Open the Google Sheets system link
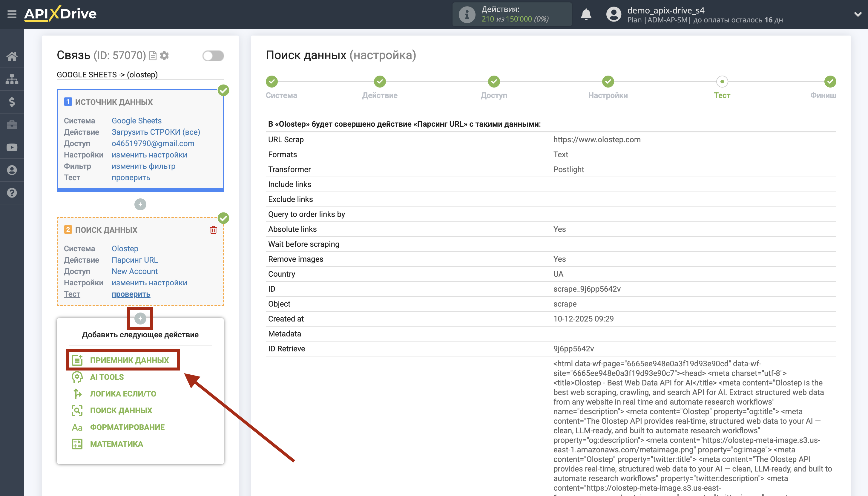Viewport: 868px width, 496px height. (x=136, y=121)
